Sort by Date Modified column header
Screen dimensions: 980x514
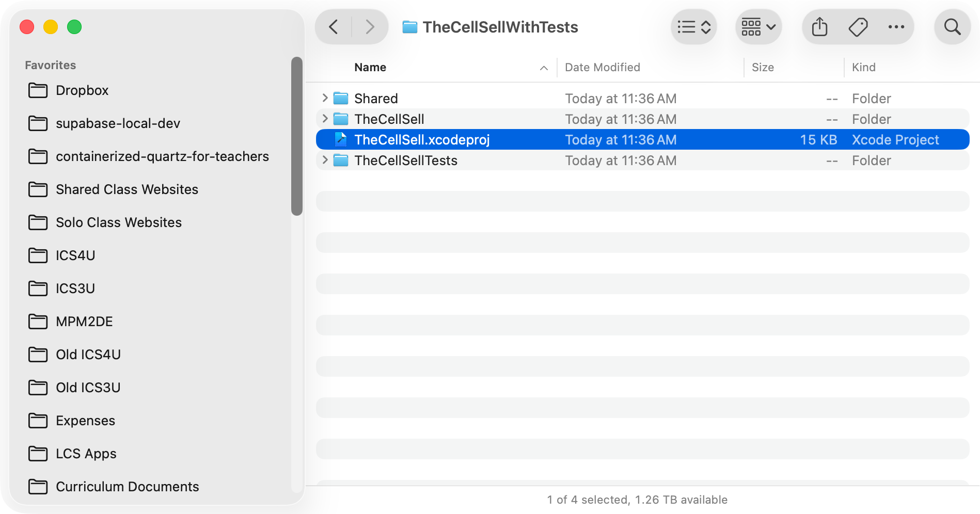pos(602,67)
